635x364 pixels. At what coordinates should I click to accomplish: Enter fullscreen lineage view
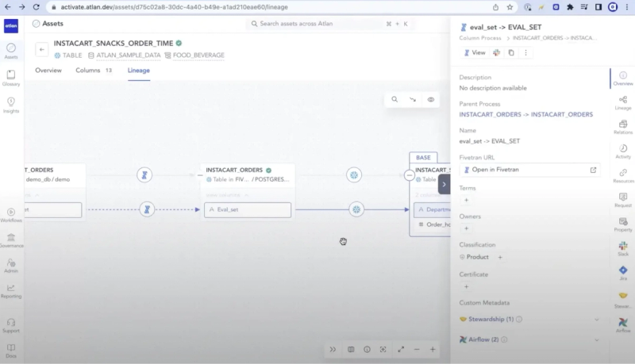click(x=401, y=350)
